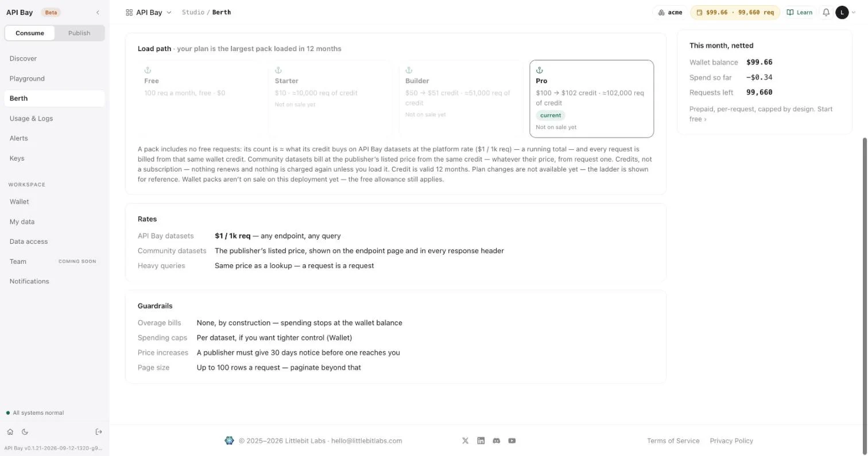Open the Discord social icon
The height and width of the screenshot is (456, 868).
(497, 441)
